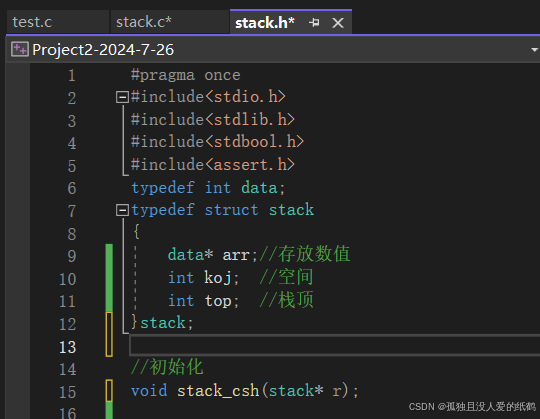The width and height of the screenshot is (540, 419).
Task: Click the Project2-2024-7-26 project icon
Action: pyautogui.click(x=20, y=49)
